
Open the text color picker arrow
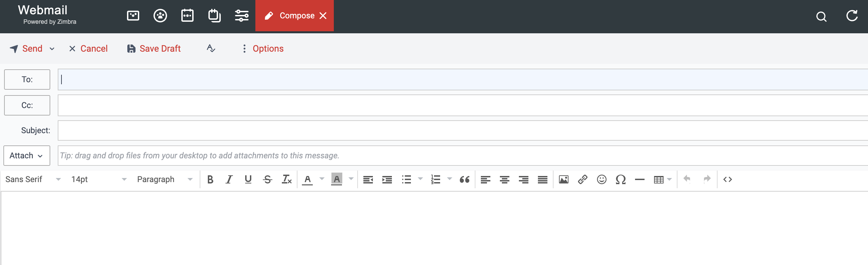coord(322,179)
